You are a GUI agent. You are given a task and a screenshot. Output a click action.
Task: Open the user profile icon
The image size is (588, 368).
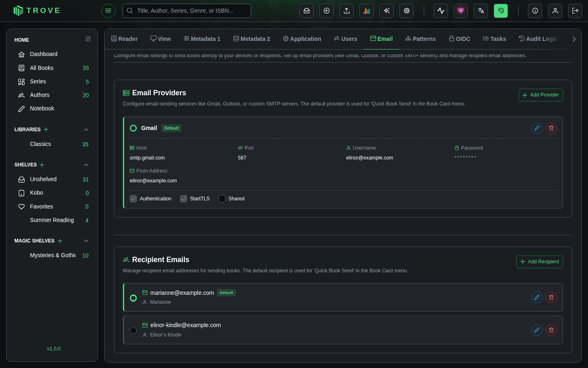point(555,11)
